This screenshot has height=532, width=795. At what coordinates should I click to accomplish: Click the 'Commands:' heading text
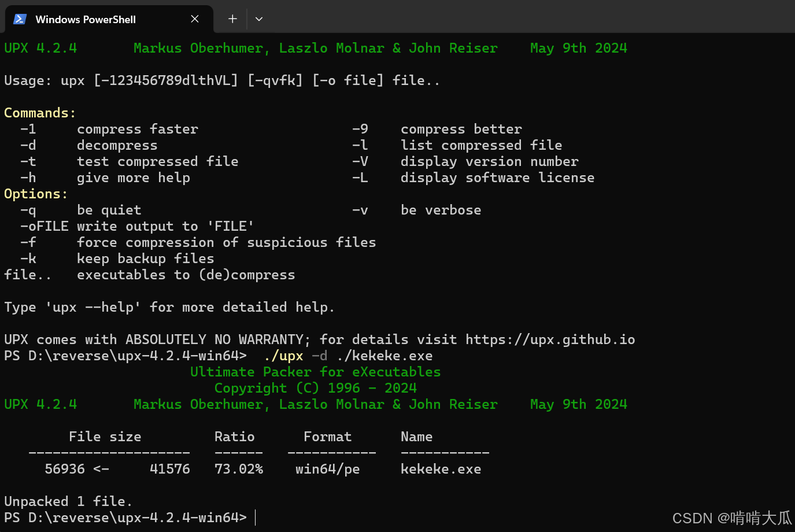40,113
